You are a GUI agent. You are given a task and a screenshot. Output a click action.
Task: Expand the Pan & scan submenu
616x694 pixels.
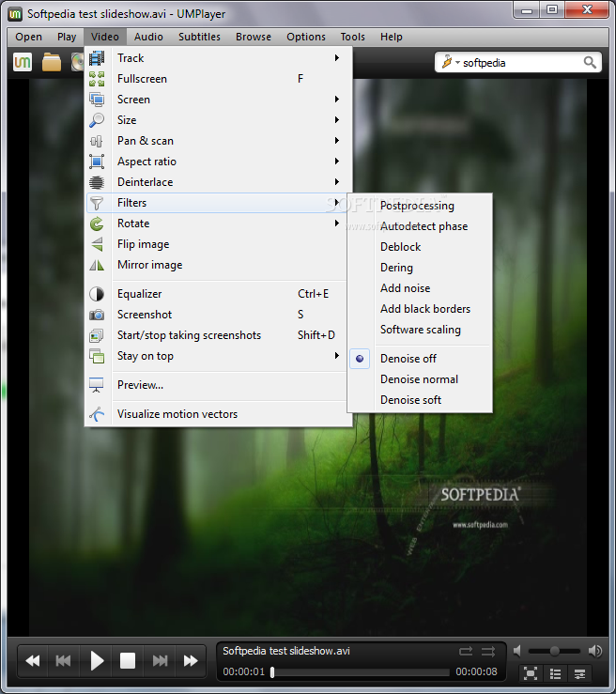click(x=337, y=141)
